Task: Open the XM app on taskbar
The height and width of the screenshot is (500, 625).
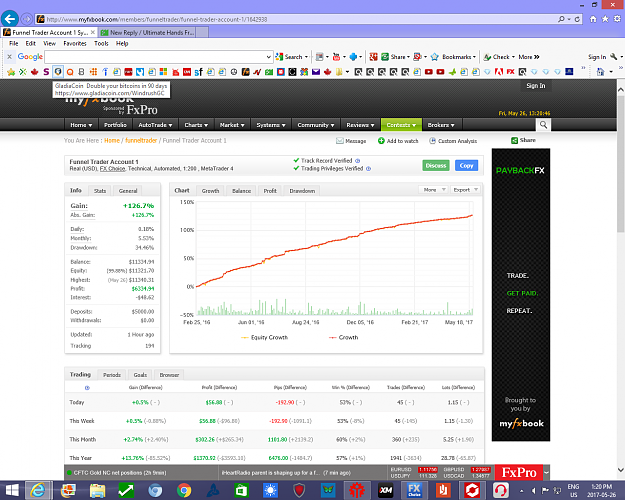Action: (x=385, y=490)
